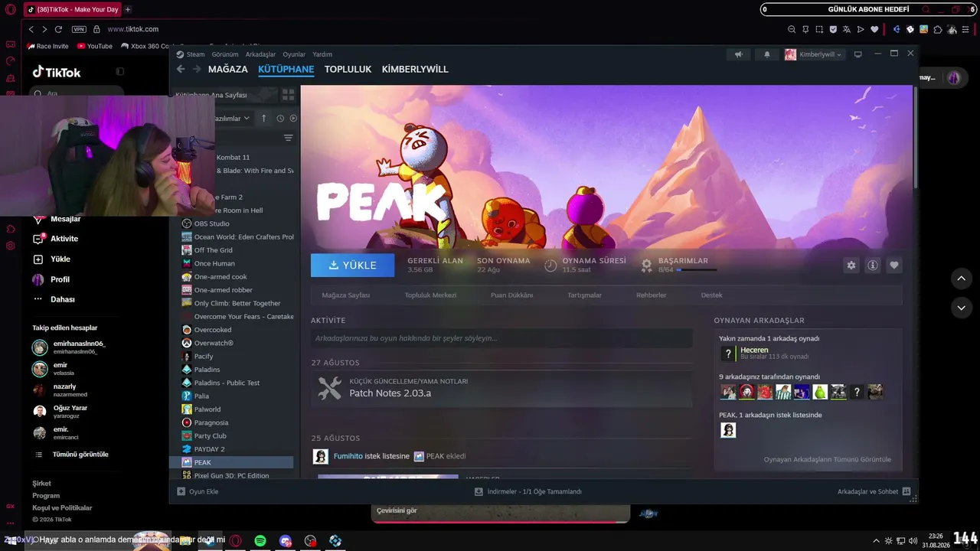Open the İndirmeler downloads status

(x=528, y=491)
